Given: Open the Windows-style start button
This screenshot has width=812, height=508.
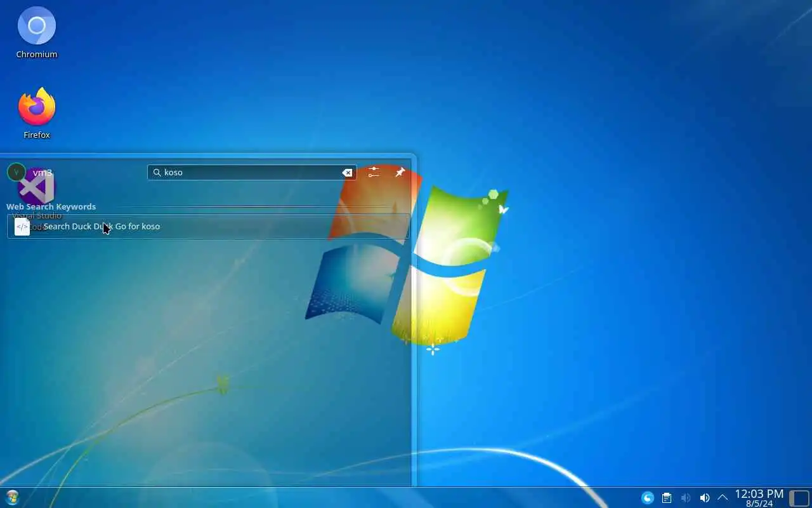Looking at the screenshot, I should click(x=12, y=497).
